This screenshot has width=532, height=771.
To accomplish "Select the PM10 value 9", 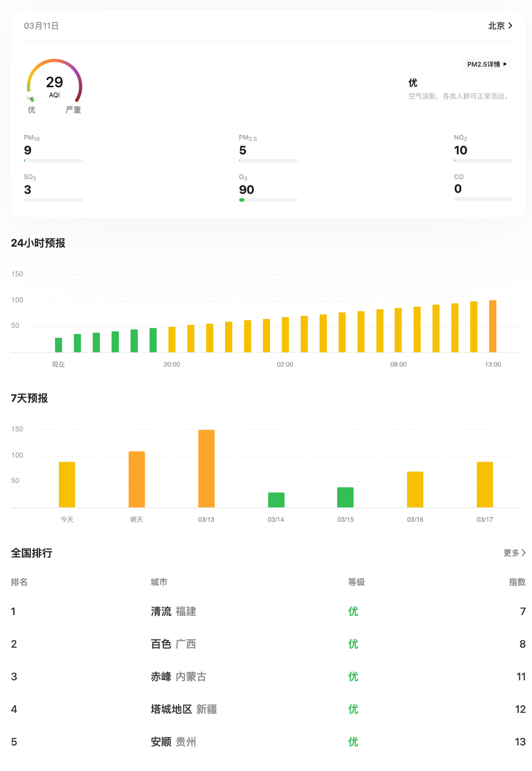I will (x=28, y=151).
